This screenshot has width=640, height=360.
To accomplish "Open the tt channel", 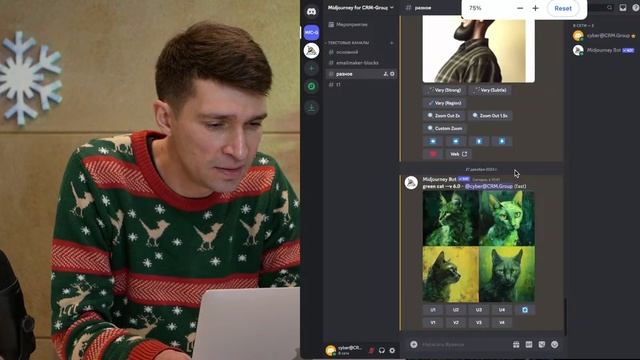I will point(338,84).
